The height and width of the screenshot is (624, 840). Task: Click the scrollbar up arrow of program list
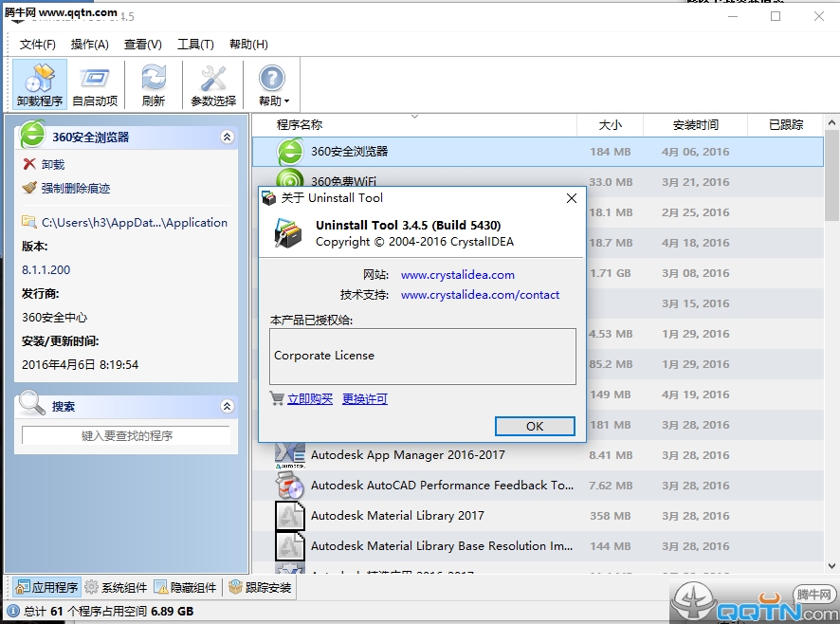831,122
